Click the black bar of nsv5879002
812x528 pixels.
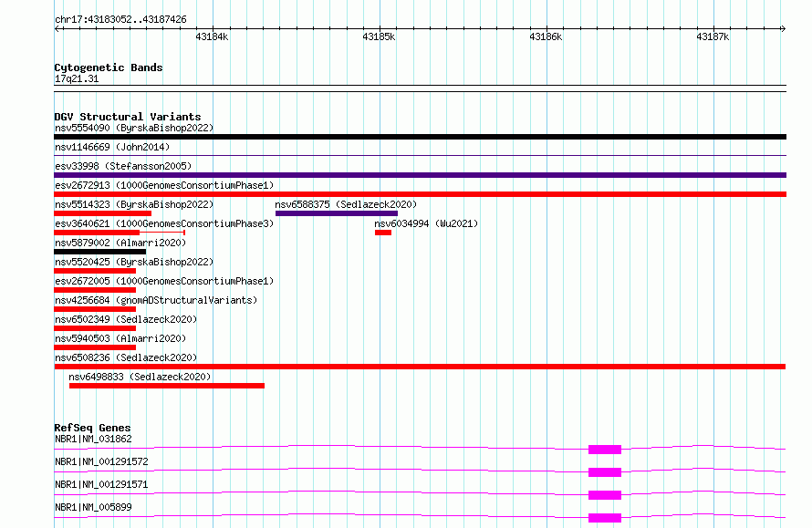click(100, 252)
